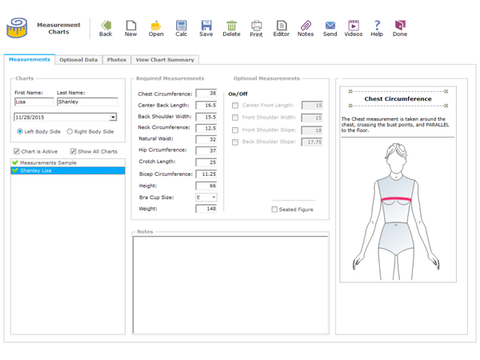Click Natural Waist value field
This screenshot has height=360, width=480.
click(x=206, y=139)
